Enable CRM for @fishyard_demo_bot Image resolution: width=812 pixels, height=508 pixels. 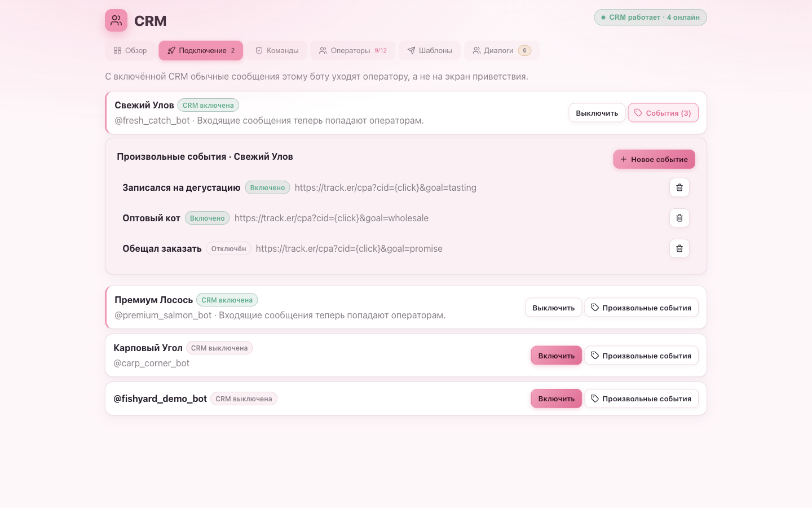(557, 398)
